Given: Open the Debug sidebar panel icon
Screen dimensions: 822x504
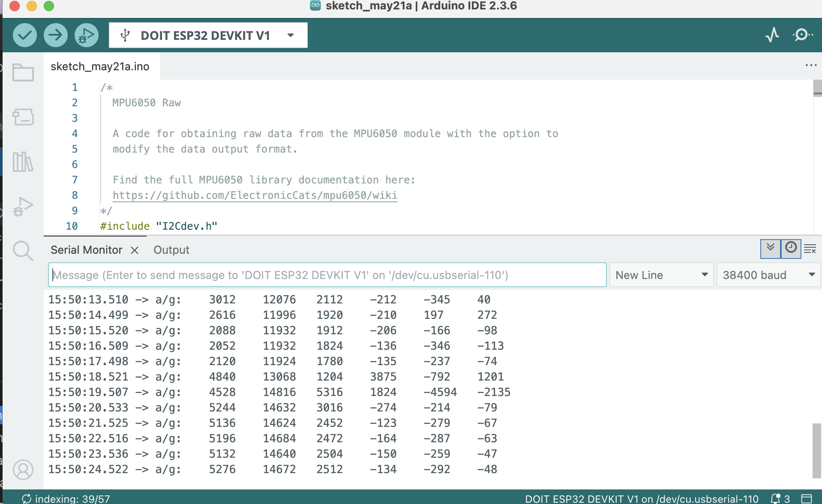Looking at the screenshot, I should (x=23, y=207).
